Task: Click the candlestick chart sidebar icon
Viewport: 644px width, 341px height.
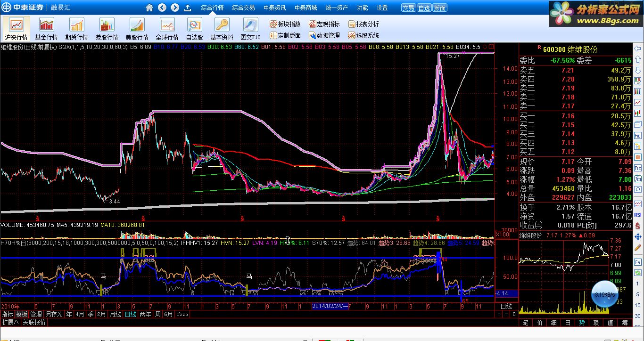Action: pyautogui.click(x=637, y=113)
